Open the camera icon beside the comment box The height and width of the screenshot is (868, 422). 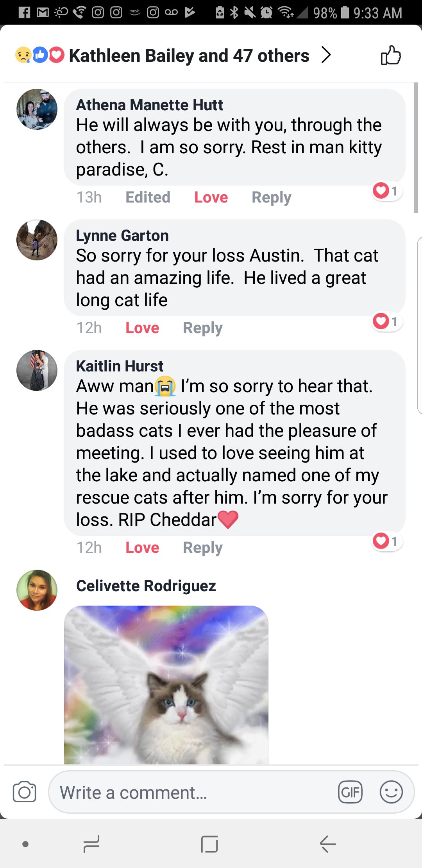[x=24, y=792]
